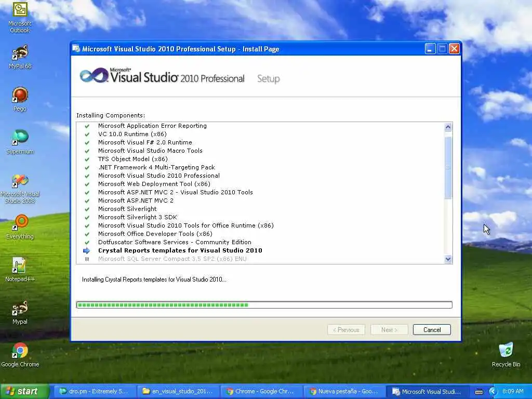Viewport: 532px width, 399px height.
Task: Select the Pego desktop shortcut
Action: [x=20, y=99]
